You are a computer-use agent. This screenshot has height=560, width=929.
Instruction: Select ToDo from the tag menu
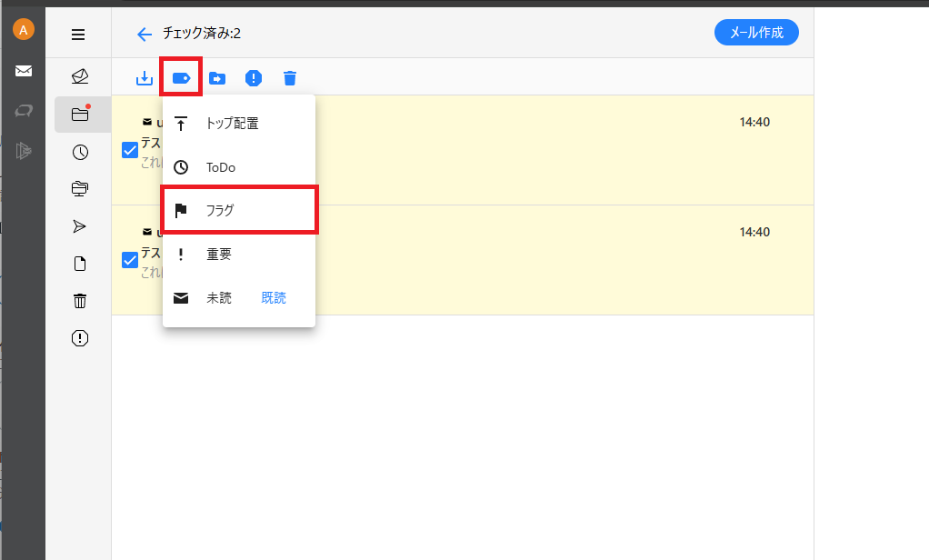pyautogui.click(x=239, y=167)
